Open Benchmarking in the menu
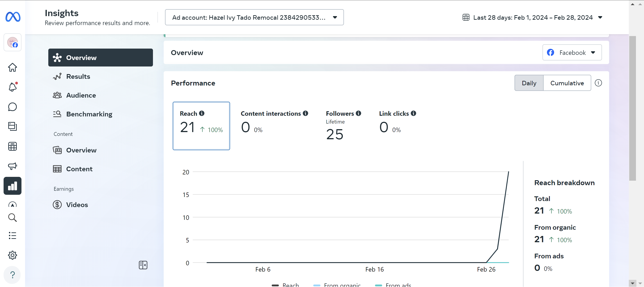 point(89,114)
